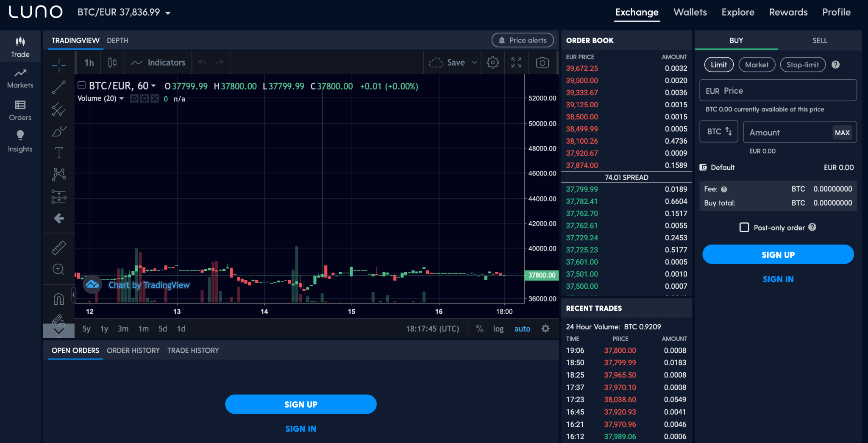The image size is (868, 443).
Task: Open the trend line drawing tool
Action: (x=58, y=87)
